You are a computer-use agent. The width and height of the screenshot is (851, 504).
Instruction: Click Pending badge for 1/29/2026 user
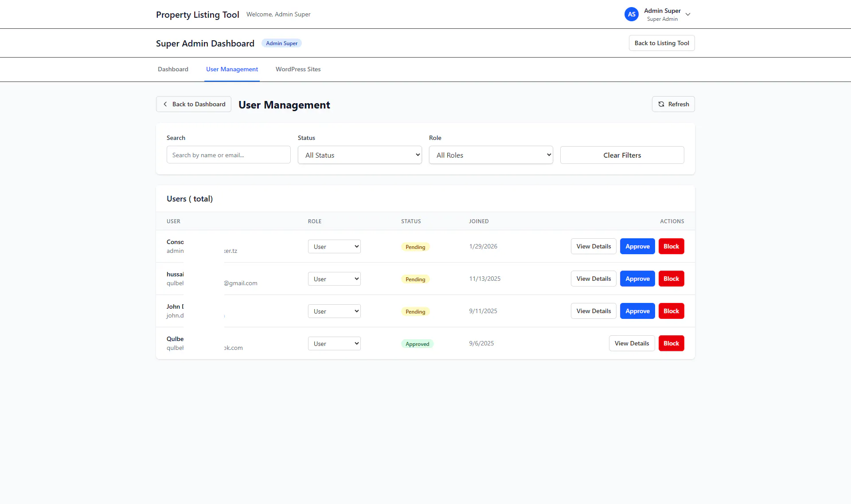(415, 247)
